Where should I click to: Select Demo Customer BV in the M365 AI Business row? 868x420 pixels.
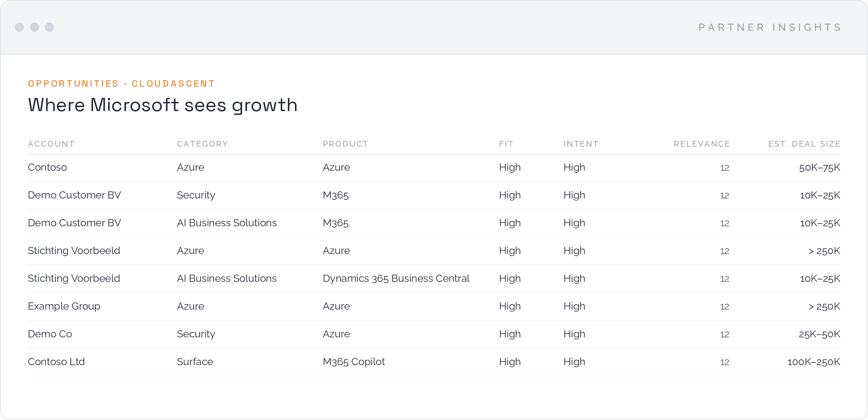[x=74, y=223]
